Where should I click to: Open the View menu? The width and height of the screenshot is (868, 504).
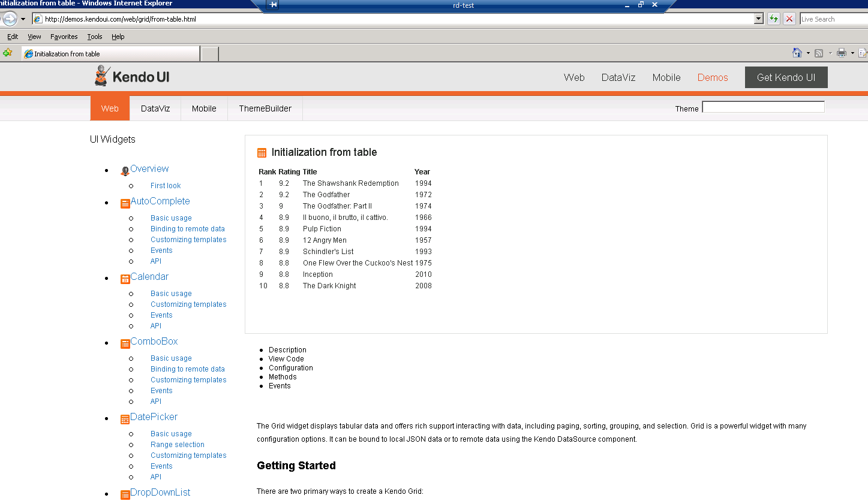pos(34,37)
